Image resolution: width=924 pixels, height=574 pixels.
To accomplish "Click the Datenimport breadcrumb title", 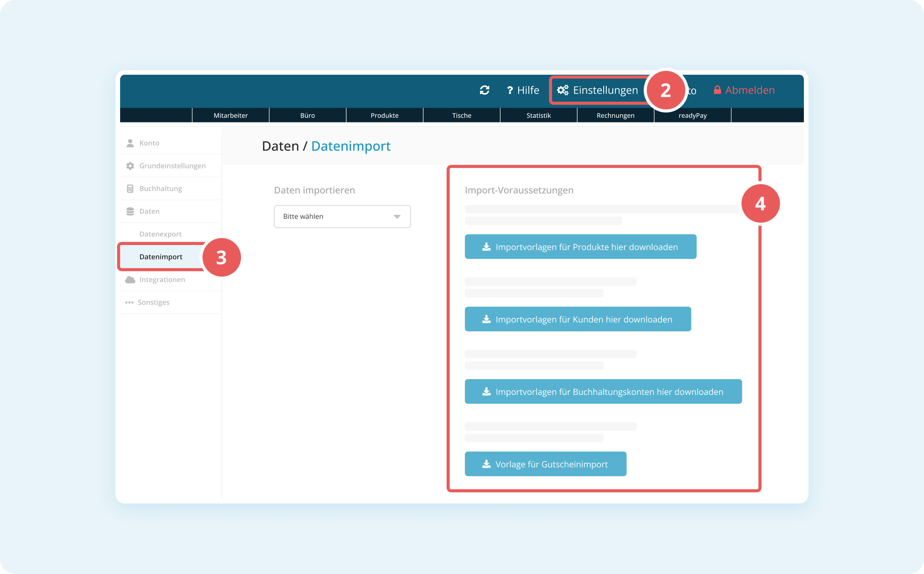I will point(351,146).
